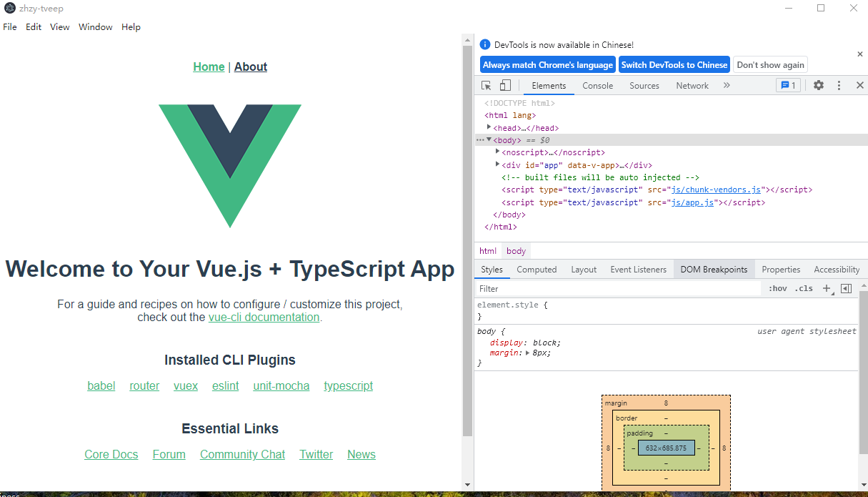Expand the head element node

(x=489, y=127)
